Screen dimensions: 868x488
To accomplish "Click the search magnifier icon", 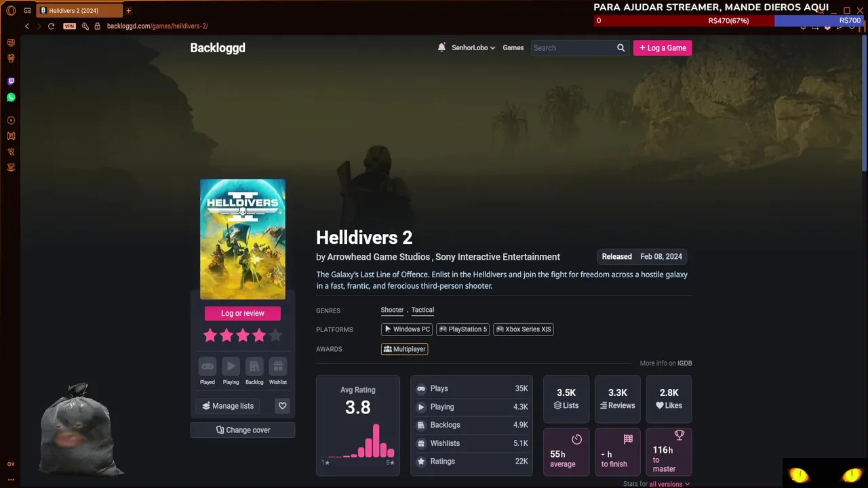I will [x=620, y=48].
